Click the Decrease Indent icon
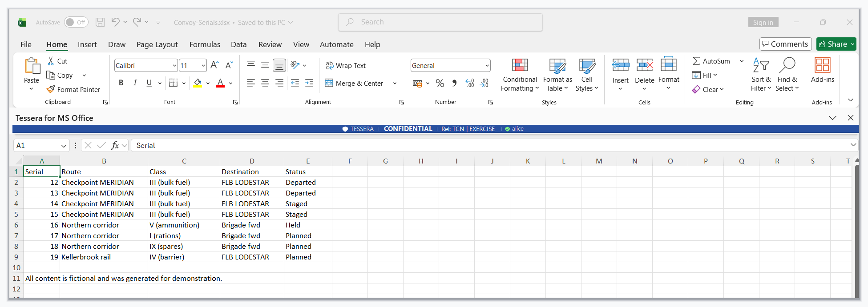This screenshot has height=307, width=868. pos(295,83)
